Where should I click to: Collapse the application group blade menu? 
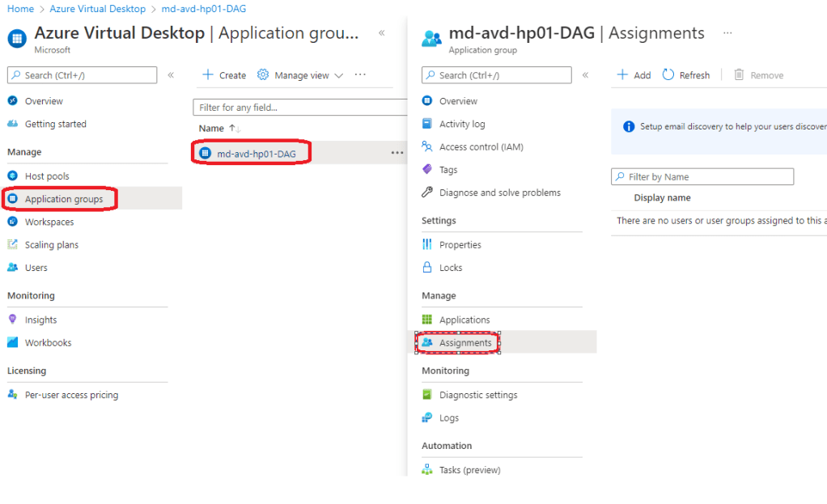point(585,75)
